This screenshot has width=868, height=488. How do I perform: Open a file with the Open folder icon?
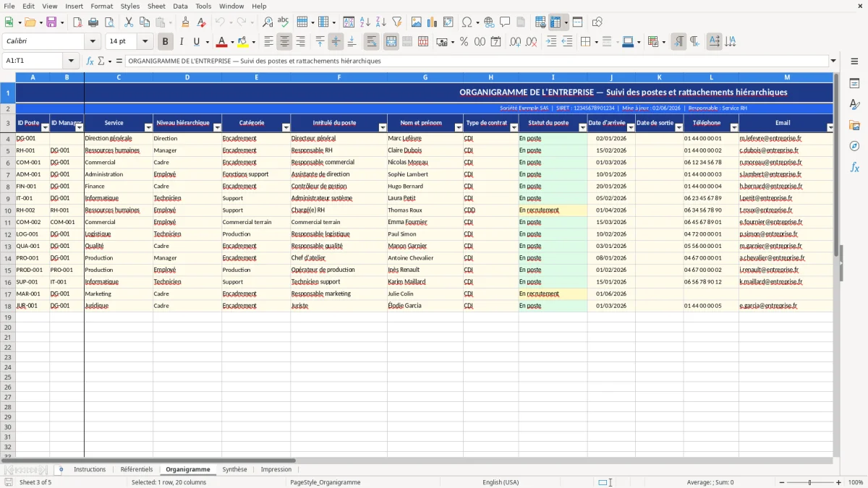[x=30, y=22]
